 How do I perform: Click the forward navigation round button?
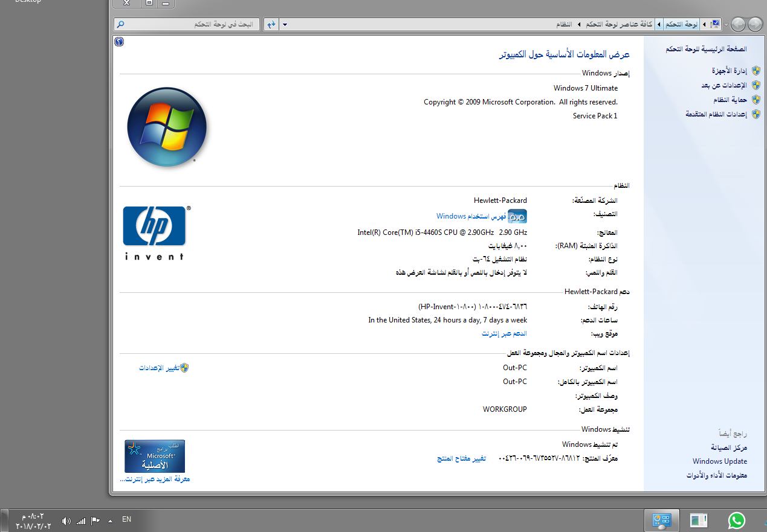click(738, 24)
